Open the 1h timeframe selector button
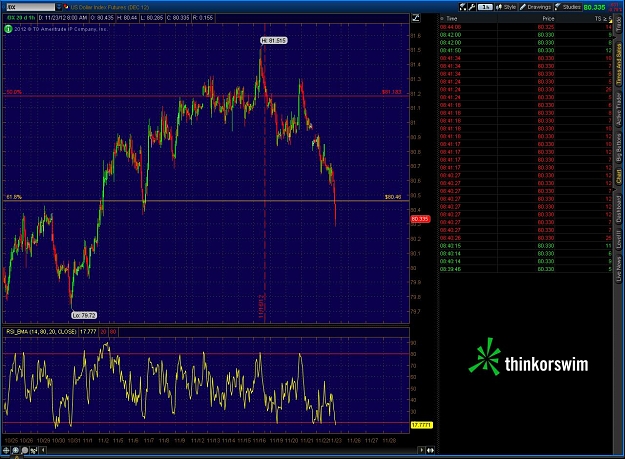The width and height of the screenshot is (625, 459). (485, 7)
